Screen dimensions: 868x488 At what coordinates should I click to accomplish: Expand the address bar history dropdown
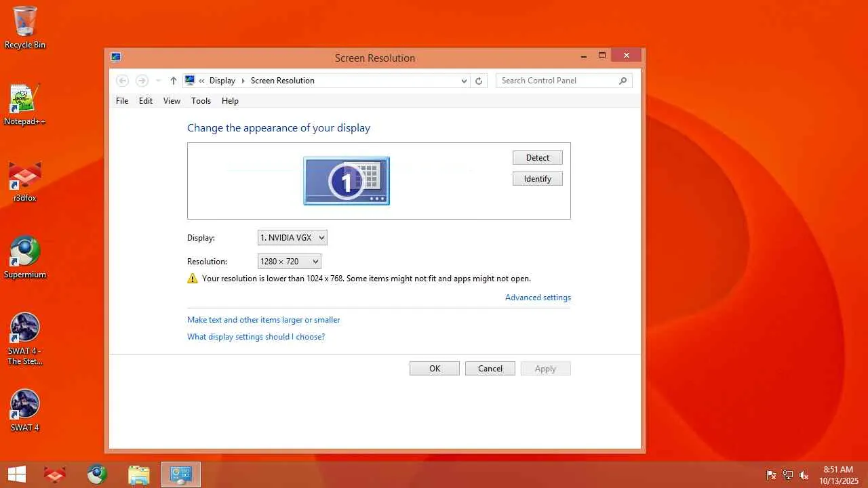464,81
